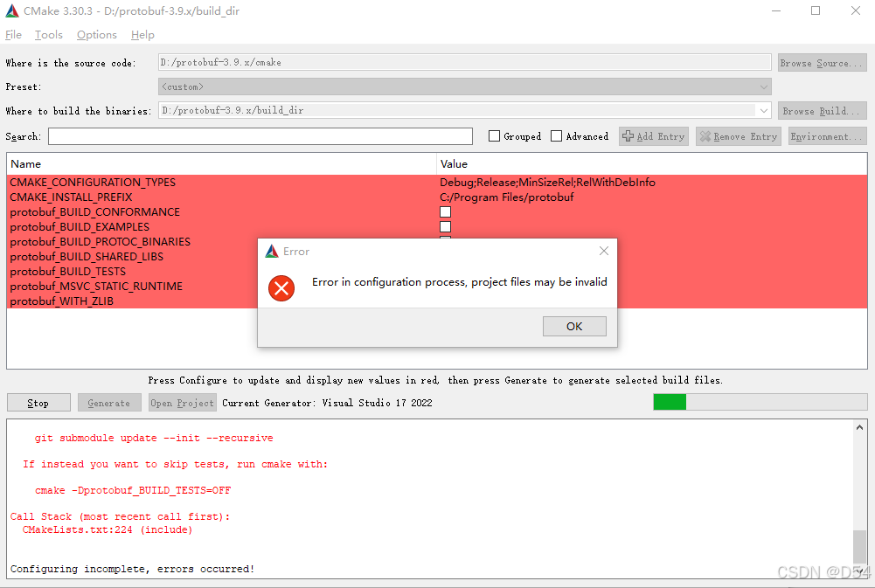Maximize the CMake window
The width and height of the screenshot is (875, 588).
(816, 10)
